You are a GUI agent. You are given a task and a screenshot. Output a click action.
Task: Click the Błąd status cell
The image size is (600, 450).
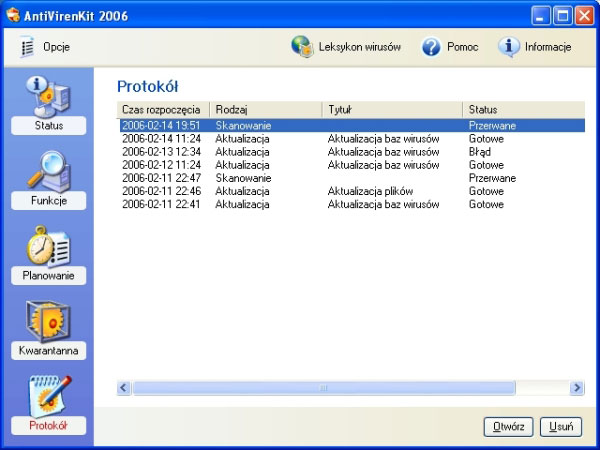point(480,152)
